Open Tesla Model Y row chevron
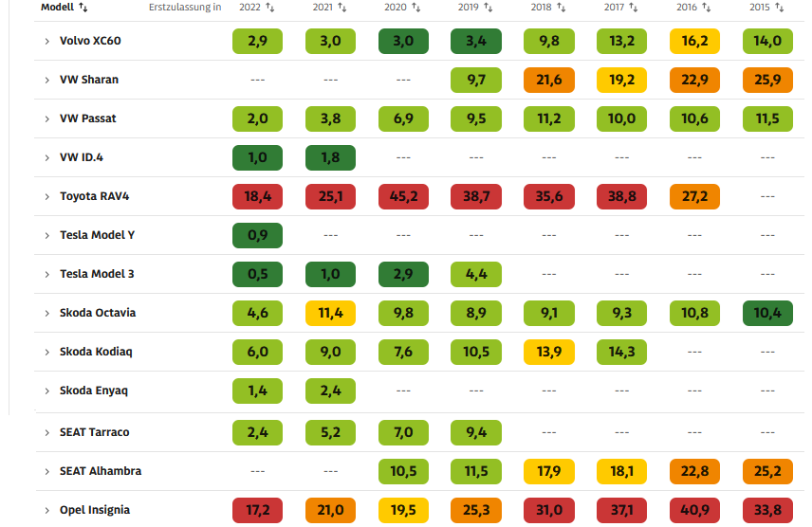This screenshot has height=527, width=812. pos(47,235)
